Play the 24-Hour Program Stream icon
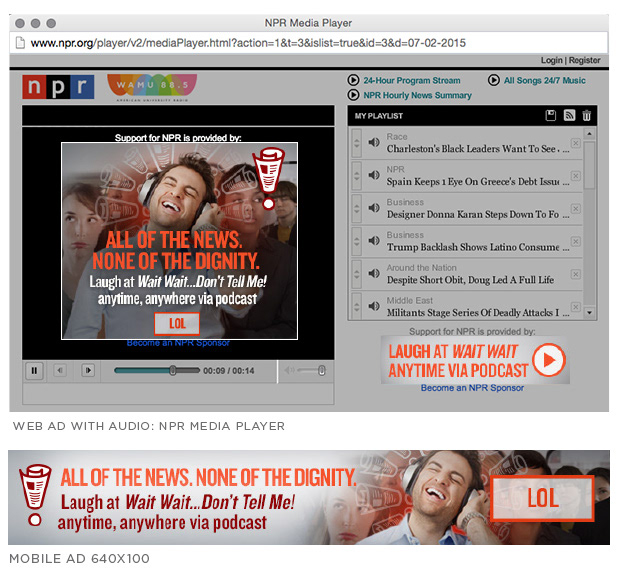This screenshot has height=572, width=619. [x=353, y=80]
